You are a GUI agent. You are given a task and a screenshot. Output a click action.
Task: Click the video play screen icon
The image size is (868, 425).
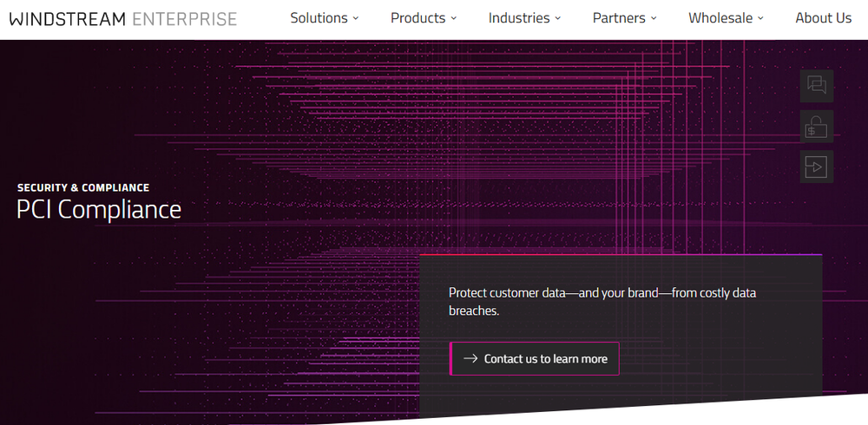coord(817,167)
